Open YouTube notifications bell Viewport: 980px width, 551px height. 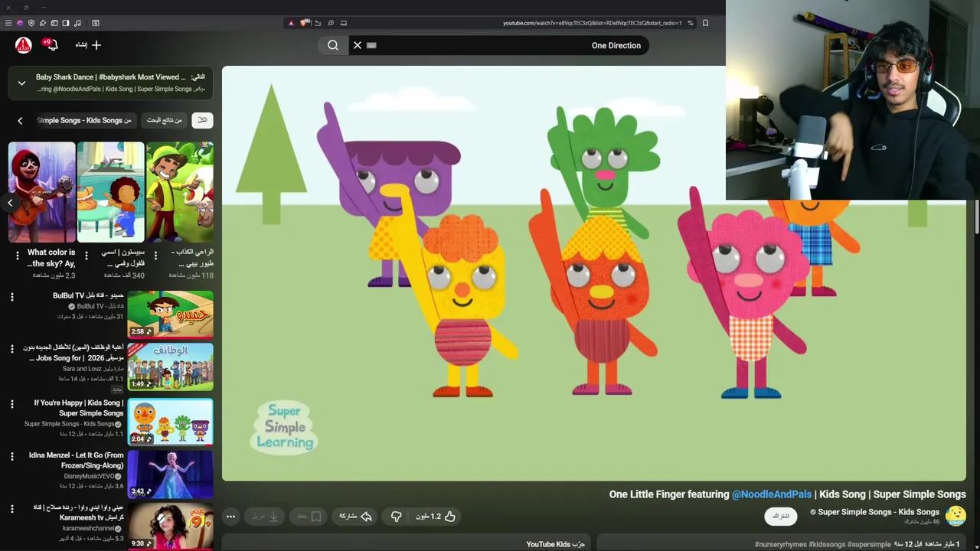[x=51, y=45]
